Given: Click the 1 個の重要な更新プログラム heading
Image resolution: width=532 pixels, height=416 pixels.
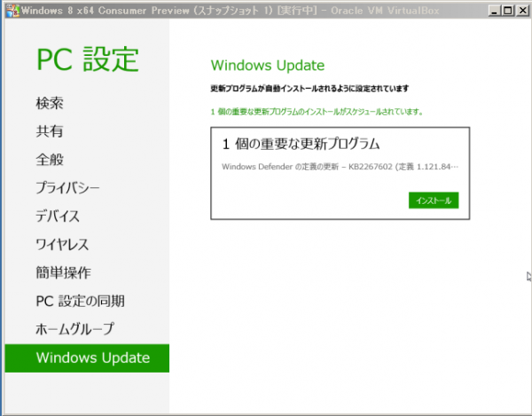Looking at the screenshot, I should pyautogui.click(x=301, y=144).
